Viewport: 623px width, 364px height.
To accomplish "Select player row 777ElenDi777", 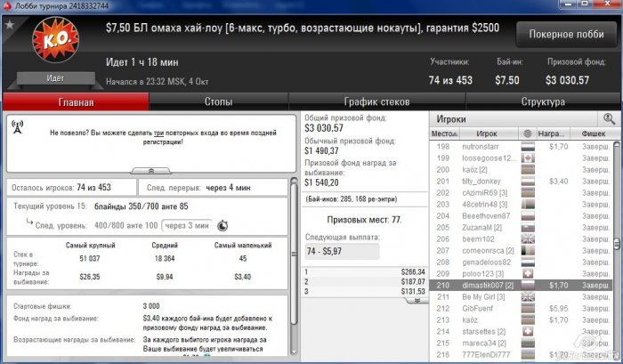I will 520,354.
